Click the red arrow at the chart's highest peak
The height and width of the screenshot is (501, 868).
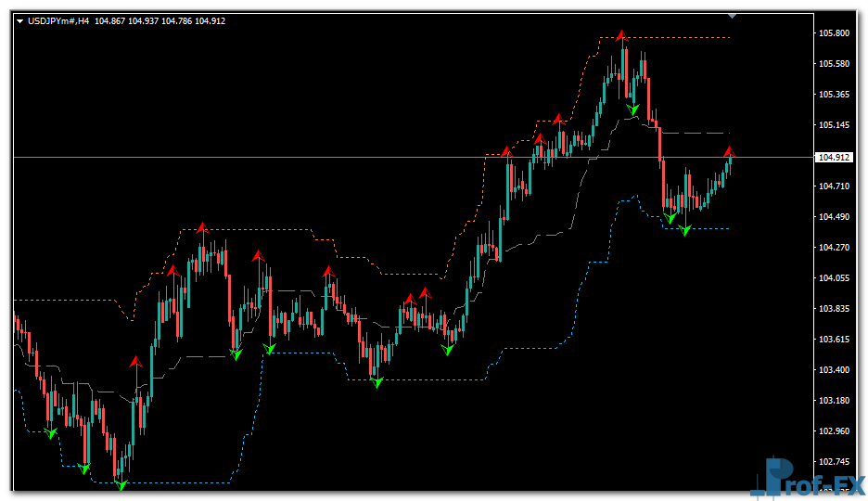click(620, 36)
